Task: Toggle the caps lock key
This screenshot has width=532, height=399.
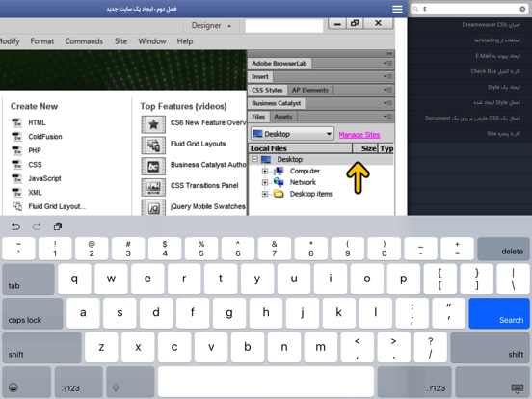Action: [33, 313]
